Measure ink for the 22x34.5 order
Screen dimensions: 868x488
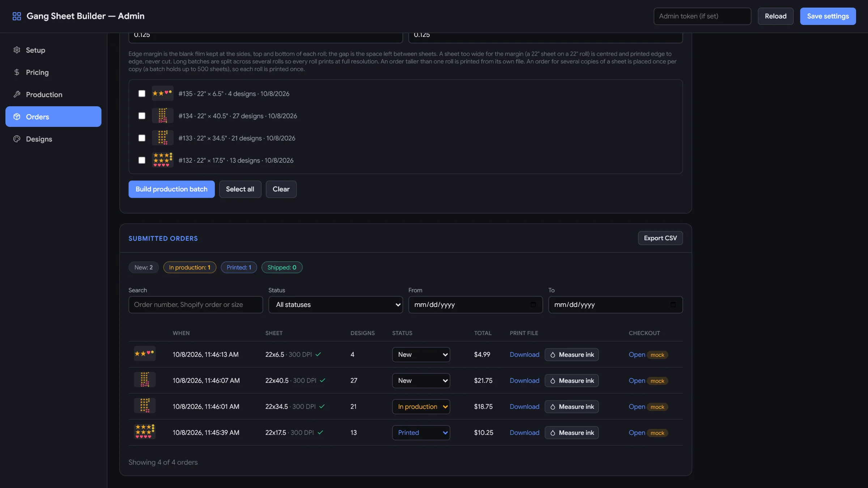[x=571, y=407]
